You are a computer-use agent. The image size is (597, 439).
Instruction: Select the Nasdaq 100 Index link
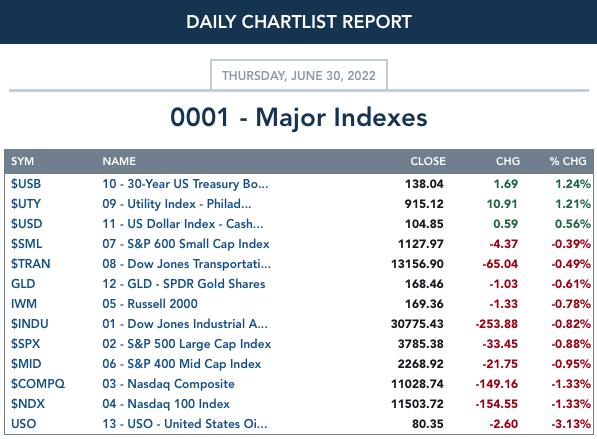coord(166,404)
